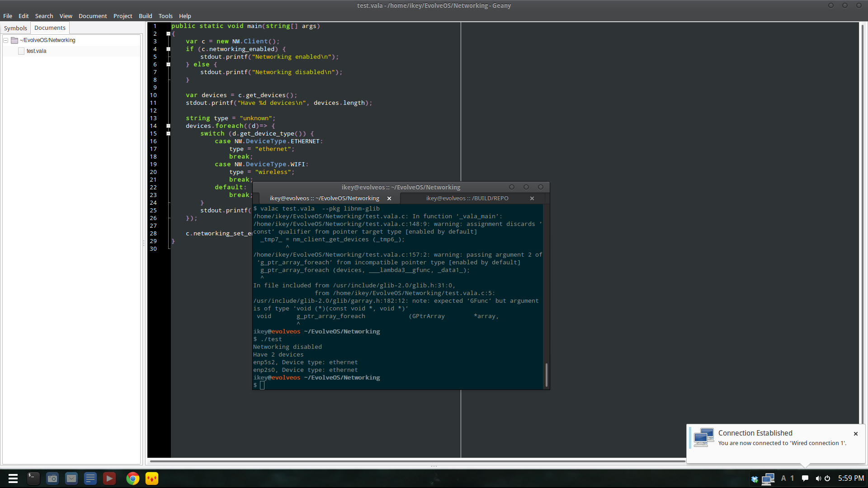Click the "ethernet" string on line 17

pyautogui.click(x=273, y=149)
